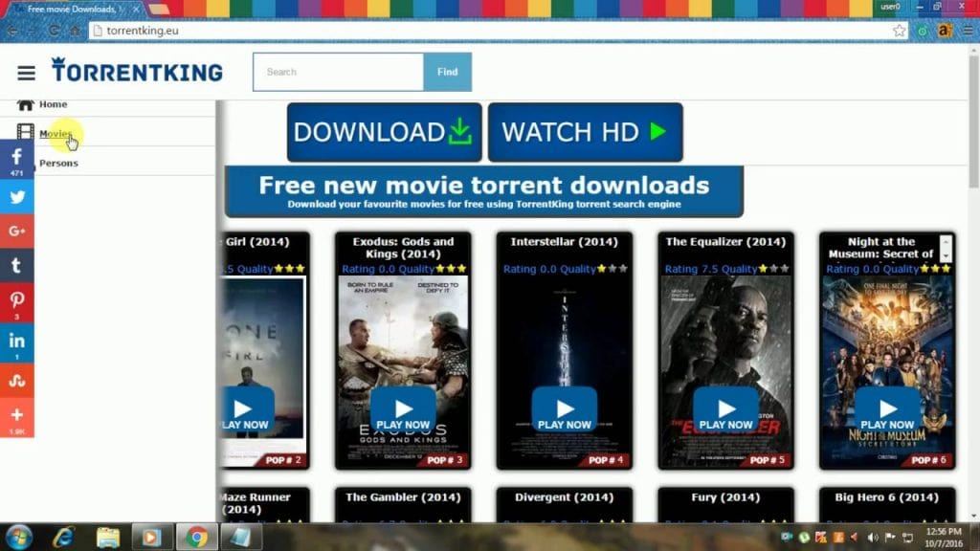
Task: Play The Equalizer now
Action: pyautogui.click(x=725, y=409)
